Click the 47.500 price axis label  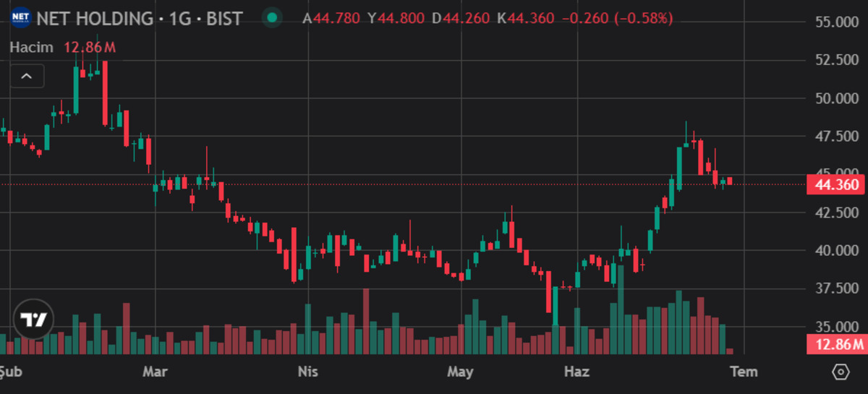coord(837,137)
